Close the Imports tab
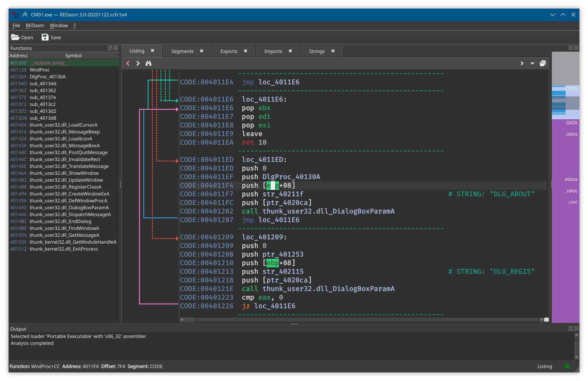The height and width of the screenshot is (381, 588). [290, 51]
